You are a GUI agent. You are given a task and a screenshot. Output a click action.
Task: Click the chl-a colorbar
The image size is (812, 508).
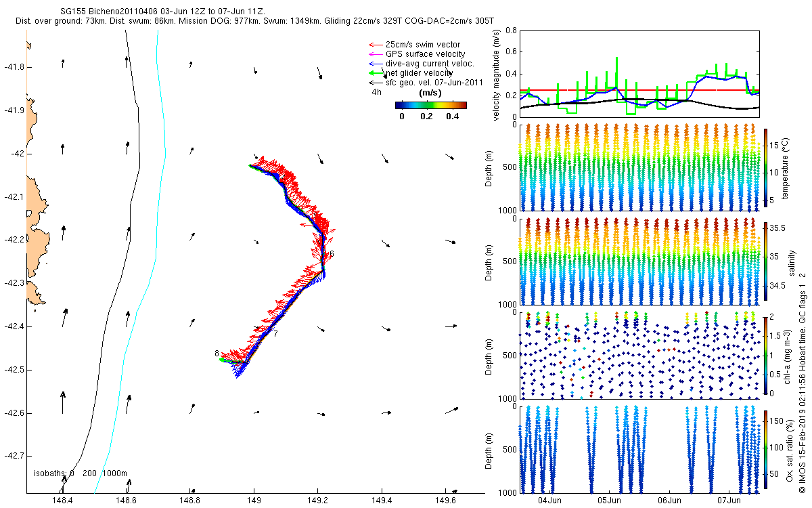[765, 355]
